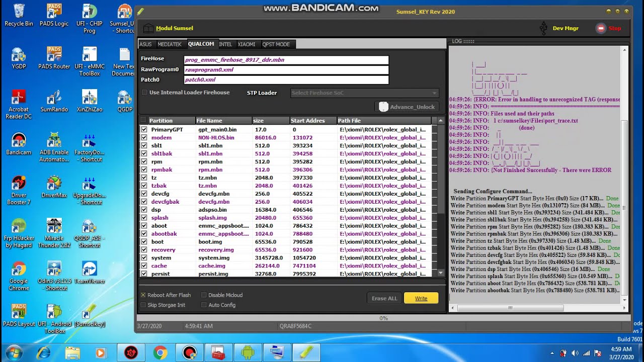The image size is (644, 362).
Task: Click the Write button
Action: (x=421, y=298)
